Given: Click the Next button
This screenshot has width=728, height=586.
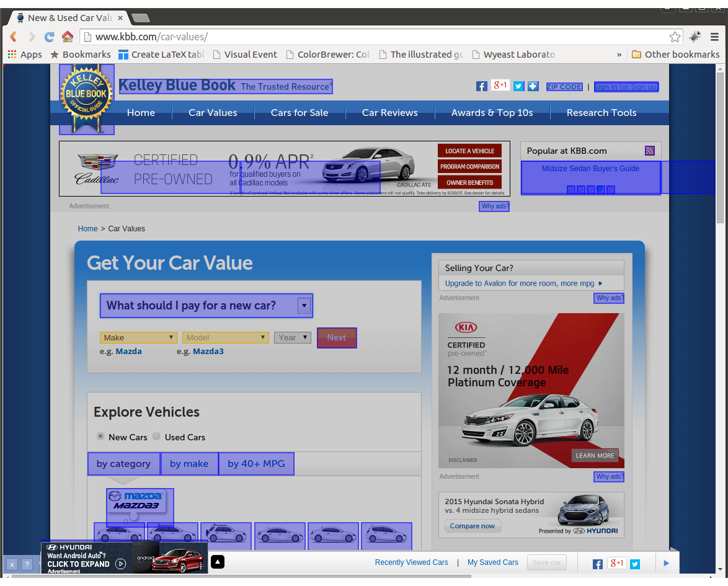Looking at the screenshot, I should coord(337,337).
